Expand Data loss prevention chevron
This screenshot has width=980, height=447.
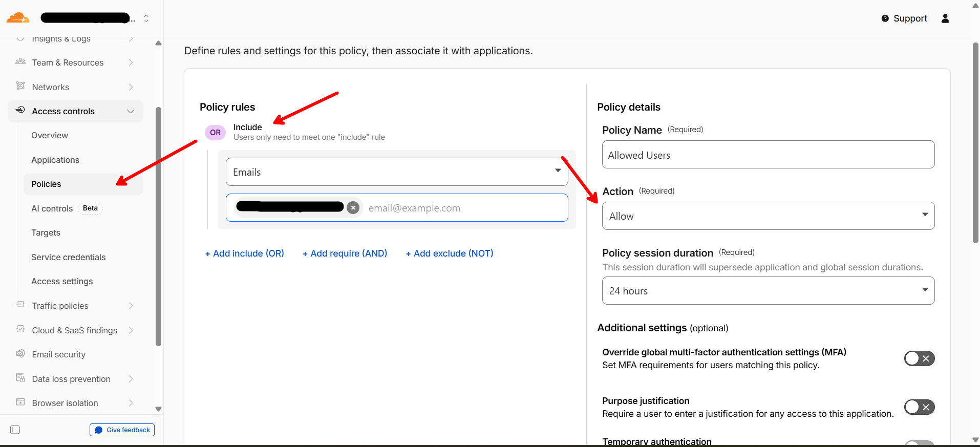[x=131, y=379]
